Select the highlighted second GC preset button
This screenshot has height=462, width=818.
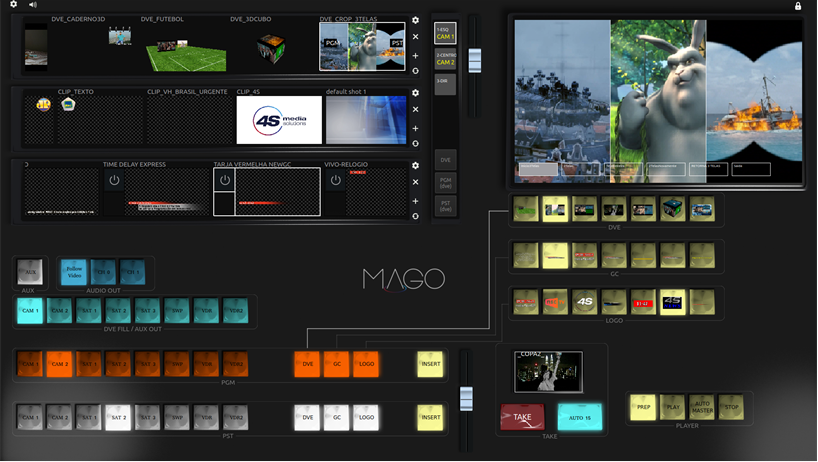click(555, 256)
